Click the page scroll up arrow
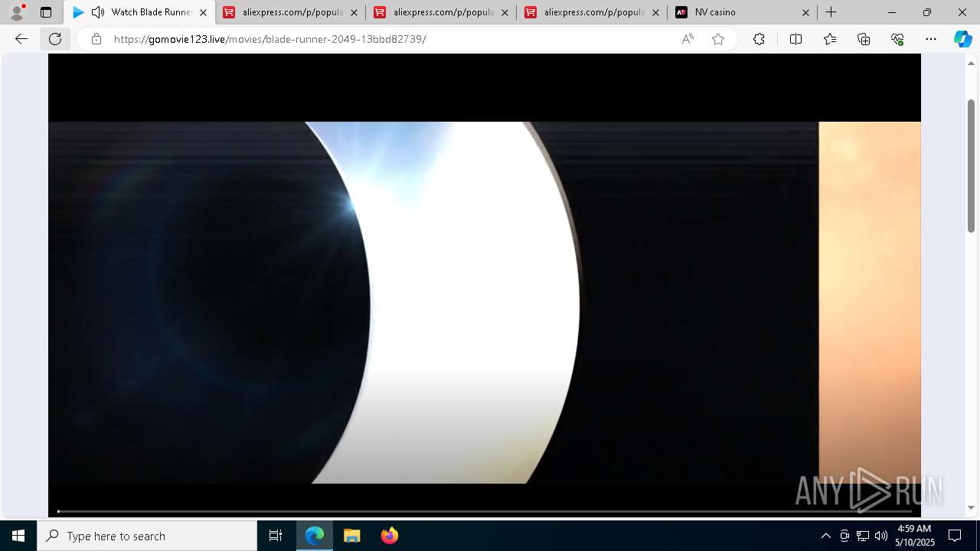This screenshot has height=551, width=980. [x=972, y=63]
